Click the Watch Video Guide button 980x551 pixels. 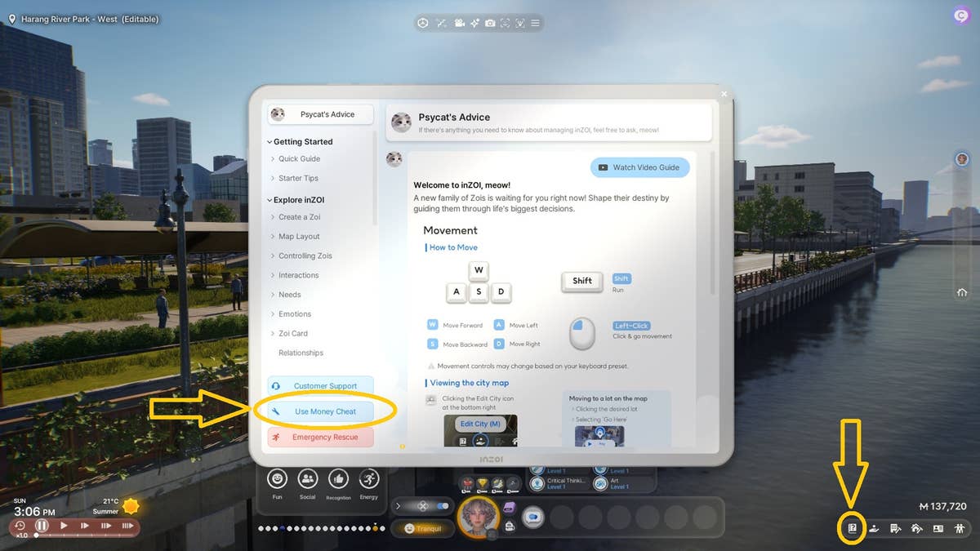click(x=639, y=167)
